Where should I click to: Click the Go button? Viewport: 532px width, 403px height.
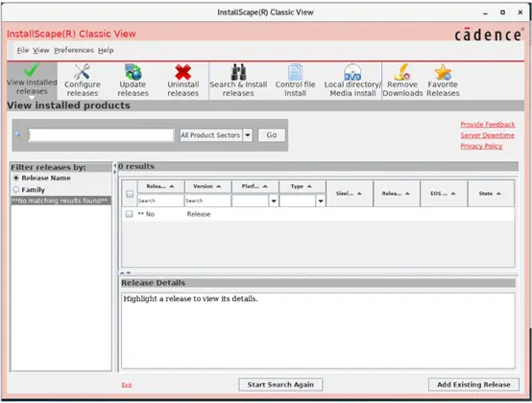tap(272, 135)
